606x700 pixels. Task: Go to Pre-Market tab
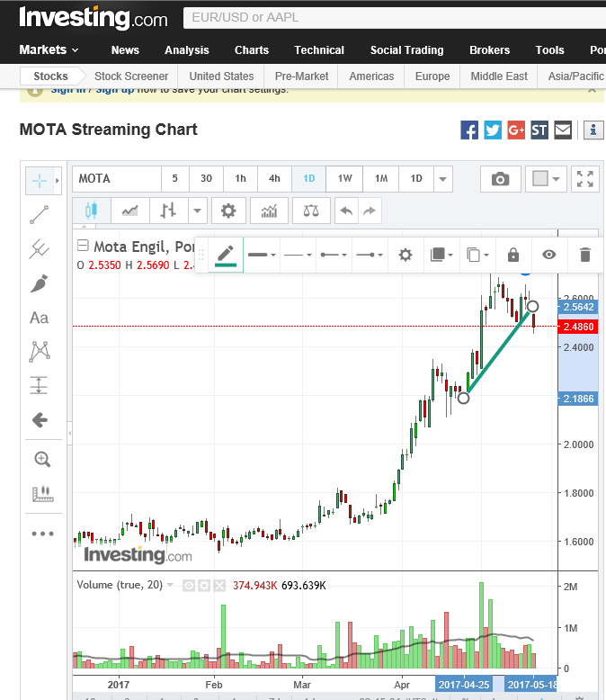pyautogui.click(x=302, y=76)
